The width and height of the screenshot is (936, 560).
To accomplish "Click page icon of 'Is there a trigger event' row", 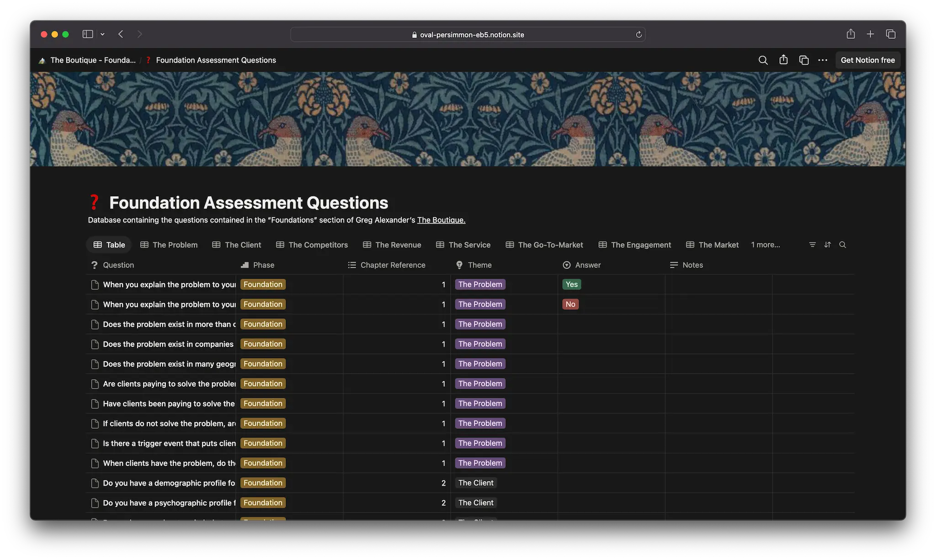I will point(95,444).
